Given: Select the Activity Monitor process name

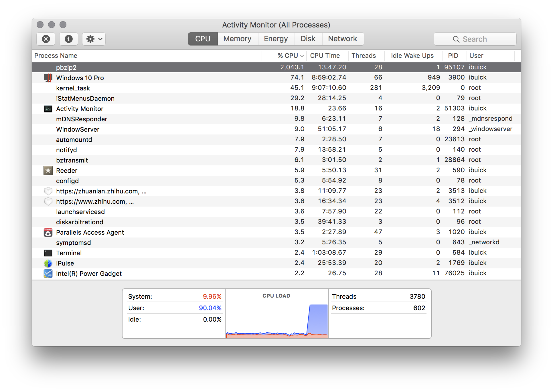Looking at the screenshot, I should [x=80, y=109].
